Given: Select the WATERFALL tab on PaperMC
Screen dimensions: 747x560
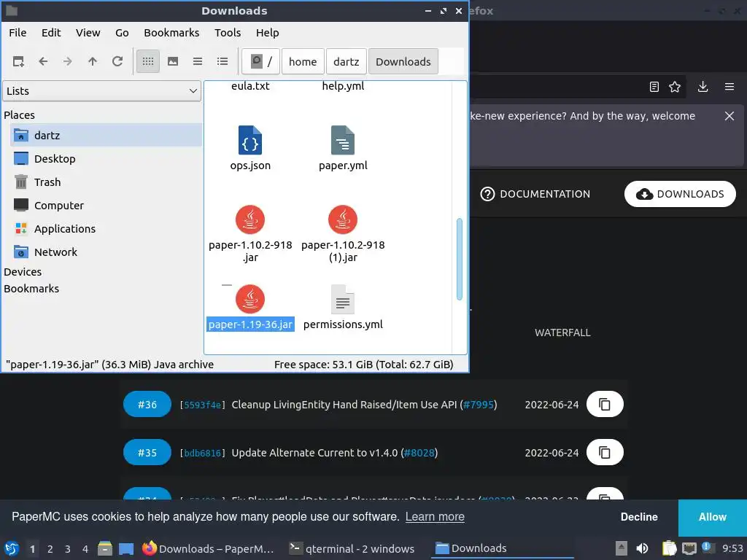Looking at the screenshot, I should point(562,332).
